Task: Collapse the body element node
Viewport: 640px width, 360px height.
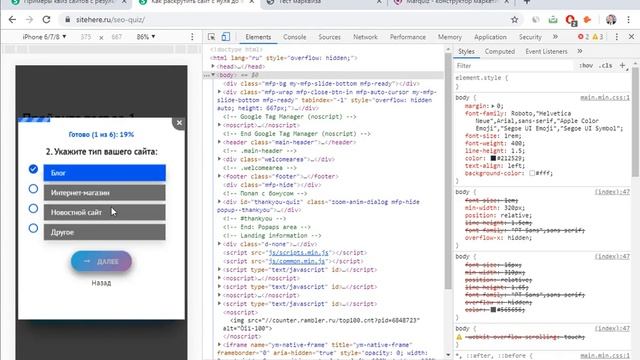Action: point(213,75)
